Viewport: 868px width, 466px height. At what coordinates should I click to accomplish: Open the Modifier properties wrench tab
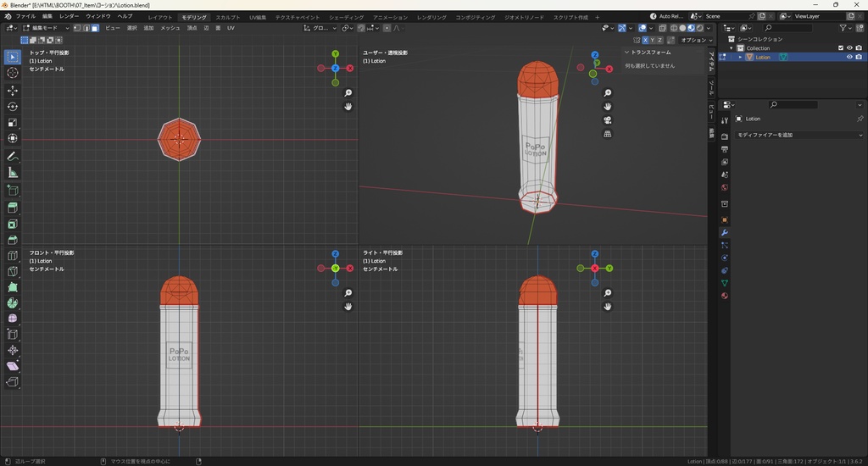point(724,232)
